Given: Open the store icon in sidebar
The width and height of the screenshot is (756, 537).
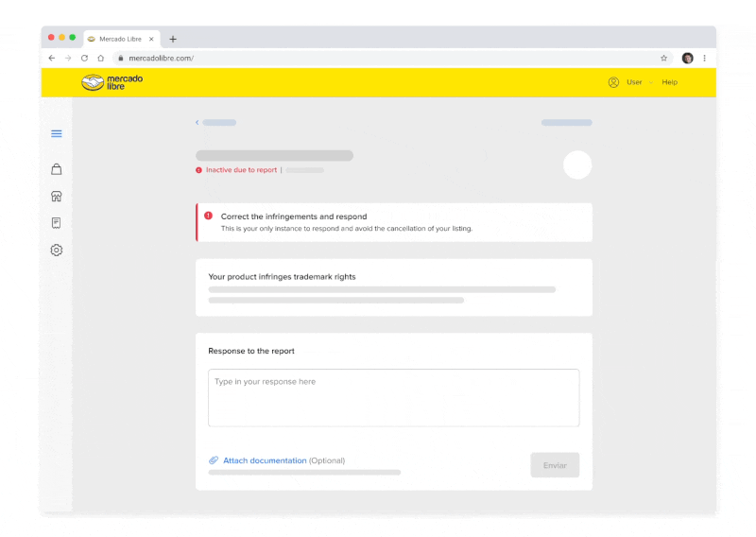Looking at the screenshot, I should tap(57, 197).
